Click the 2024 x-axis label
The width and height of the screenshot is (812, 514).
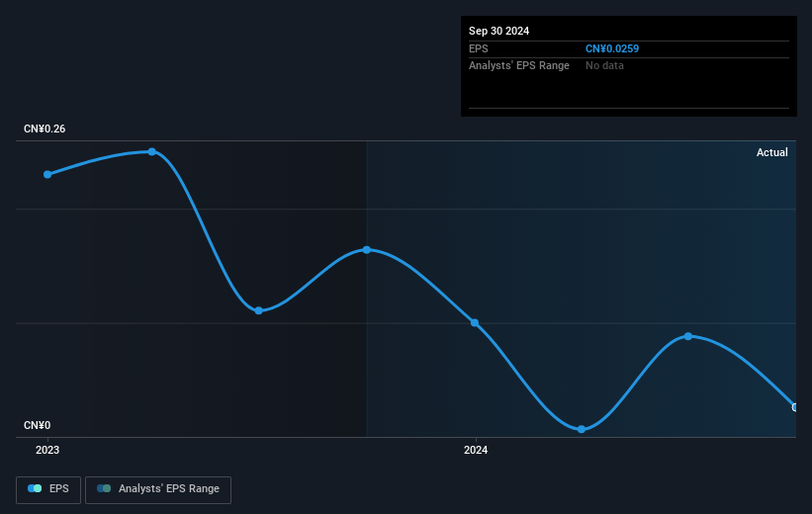click(x=476, y=450)
